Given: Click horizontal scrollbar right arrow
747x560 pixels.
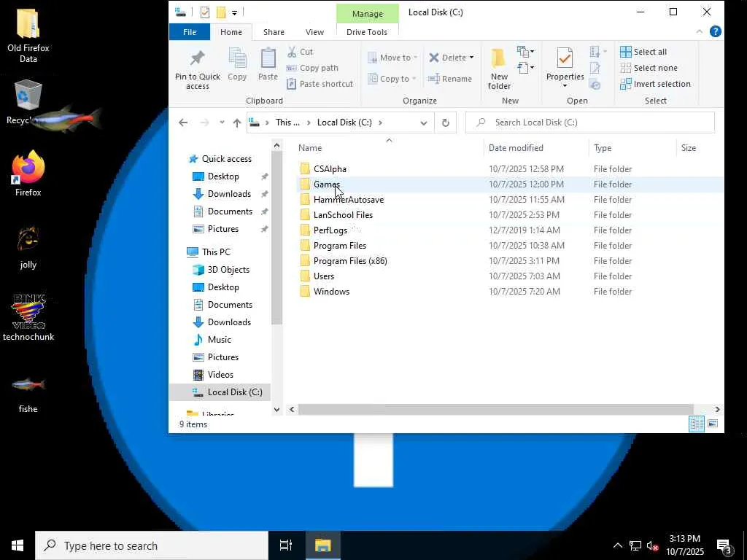Looking at the screenshot, I should click(717, 409).
